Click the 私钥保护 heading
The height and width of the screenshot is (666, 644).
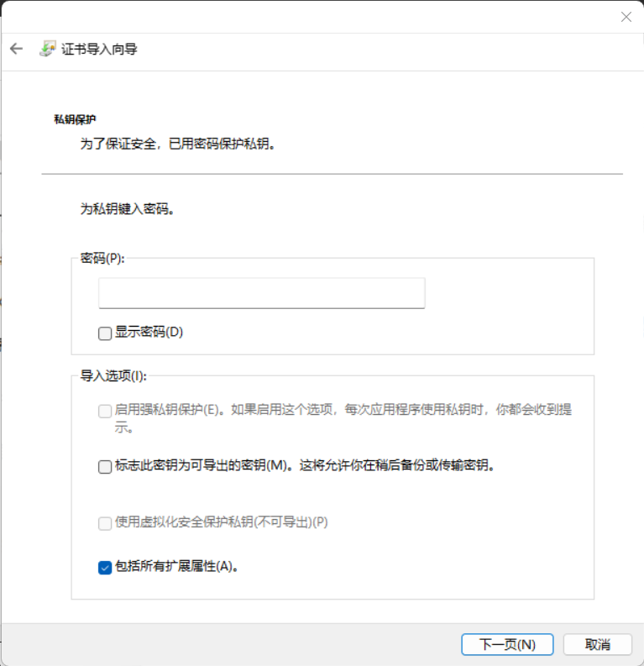pos(75,120)
